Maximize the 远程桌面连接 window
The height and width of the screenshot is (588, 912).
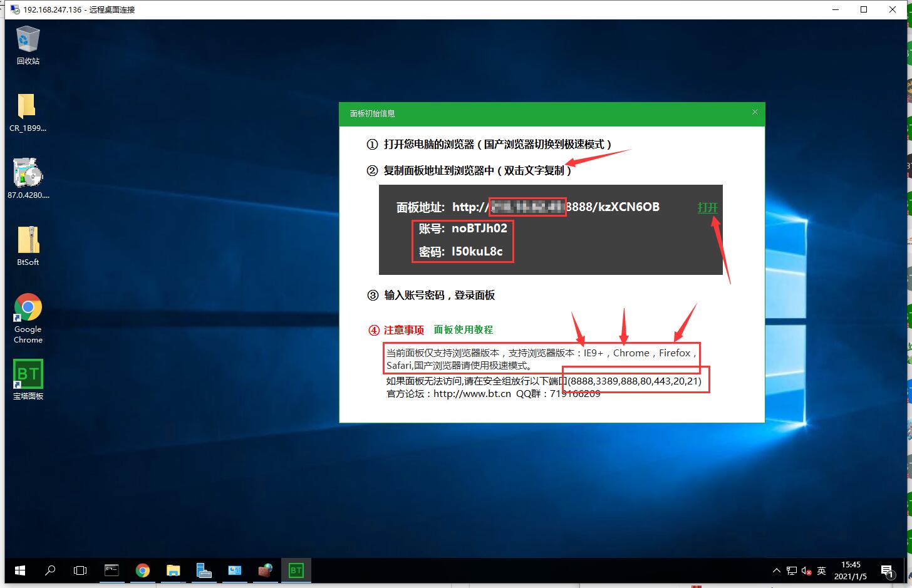(x=864, y=9)
